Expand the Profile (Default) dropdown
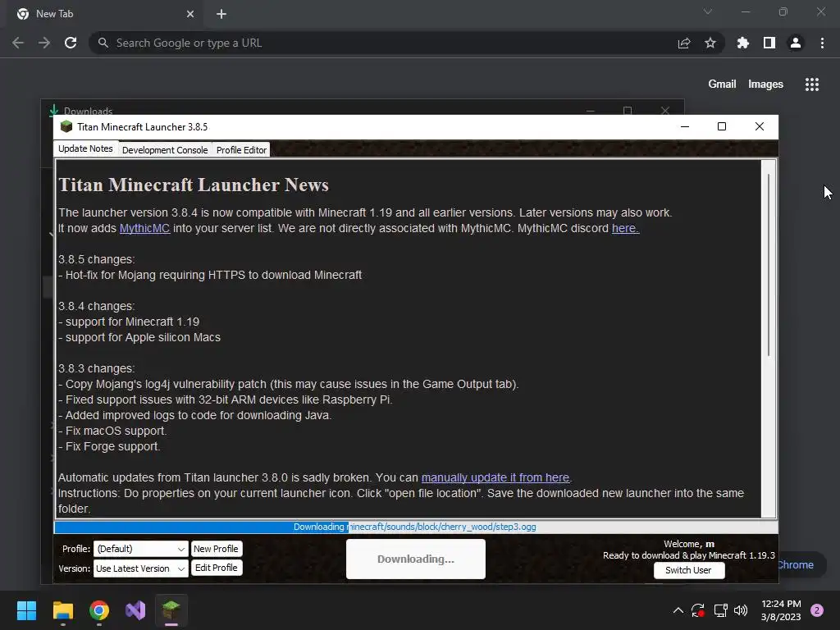Image resolution: width=840 pixels, height=630 pixels. click(x=141, y=549)
